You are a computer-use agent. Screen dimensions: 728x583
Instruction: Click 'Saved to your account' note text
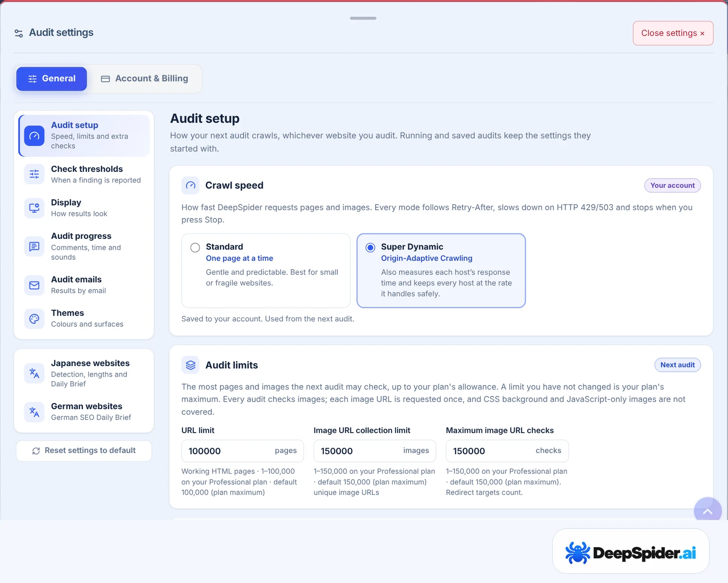click(267, 319)
